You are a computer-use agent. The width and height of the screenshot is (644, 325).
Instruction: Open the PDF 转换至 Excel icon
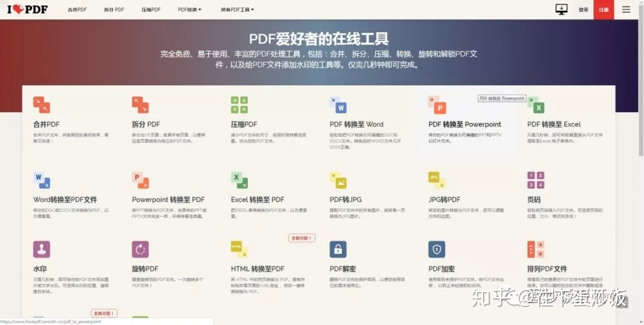click(535, 105)
